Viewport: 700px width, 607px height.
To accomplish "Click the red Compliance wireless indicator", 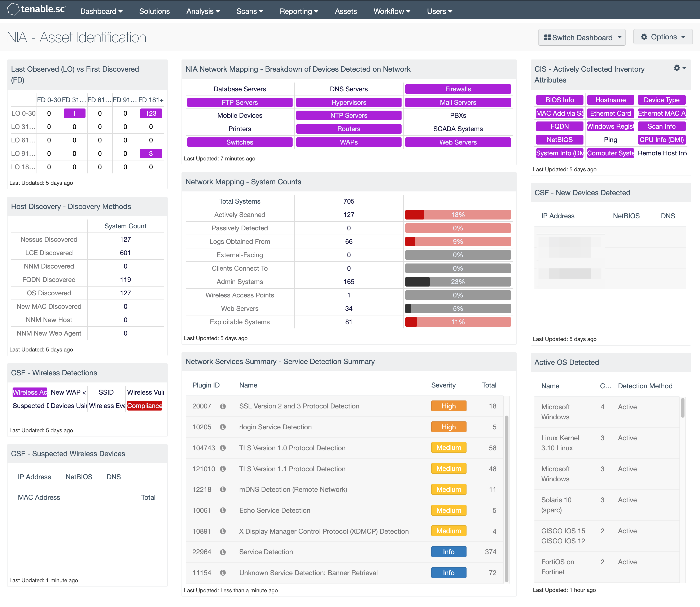I will point(145,406).
